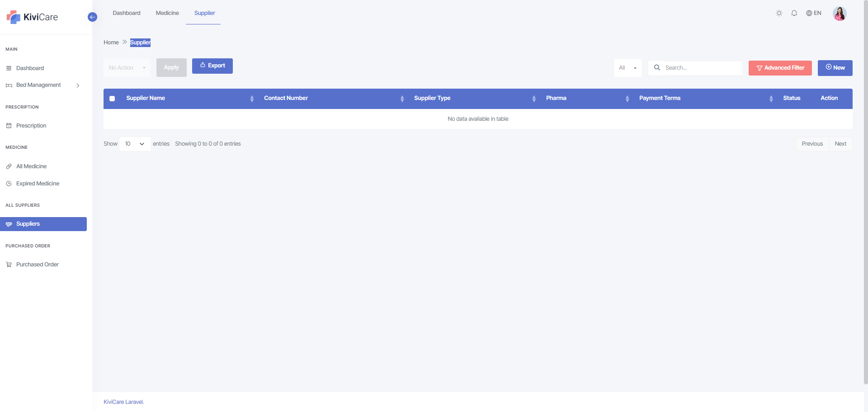
Task: Open Expired Medicine in the sidebar
Action: coord(38,184)
